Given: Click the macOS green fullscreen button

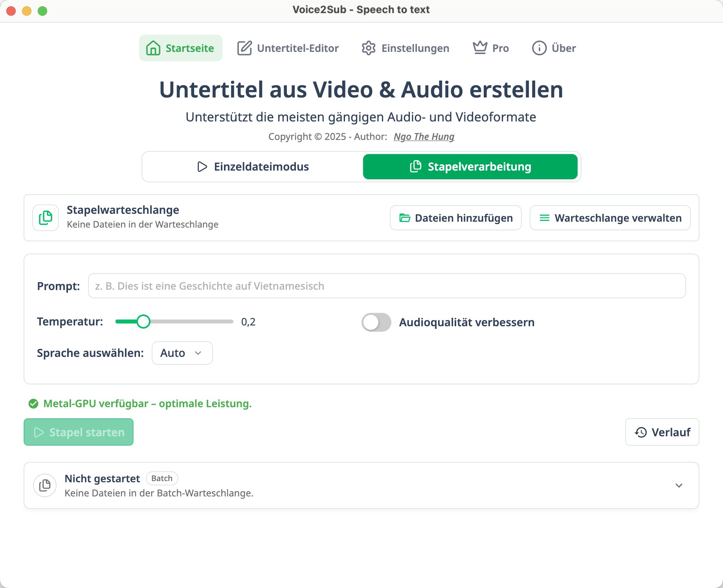Looking at the screenshot, I should click(x=42, y=11).
